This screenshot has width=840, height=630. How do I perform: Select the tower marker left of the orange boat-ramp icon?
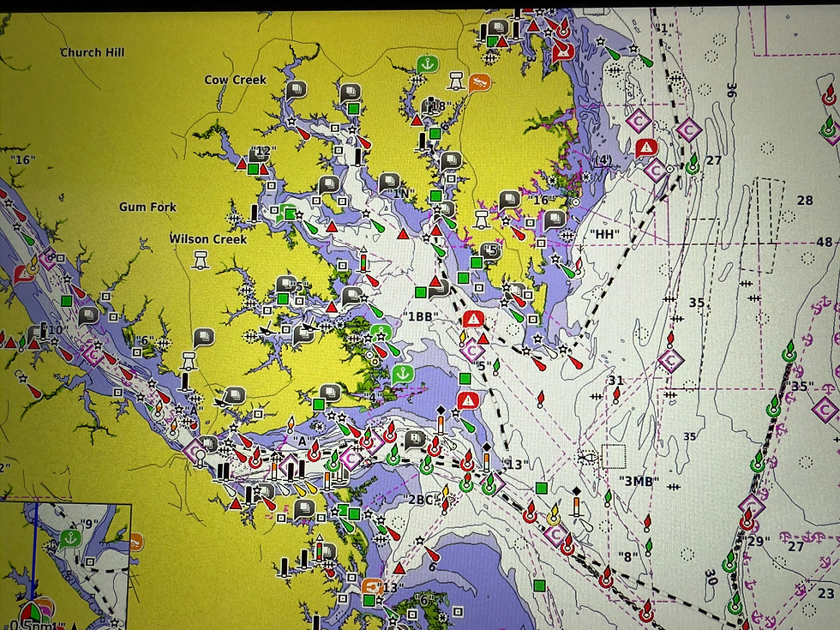pos(456,81)
